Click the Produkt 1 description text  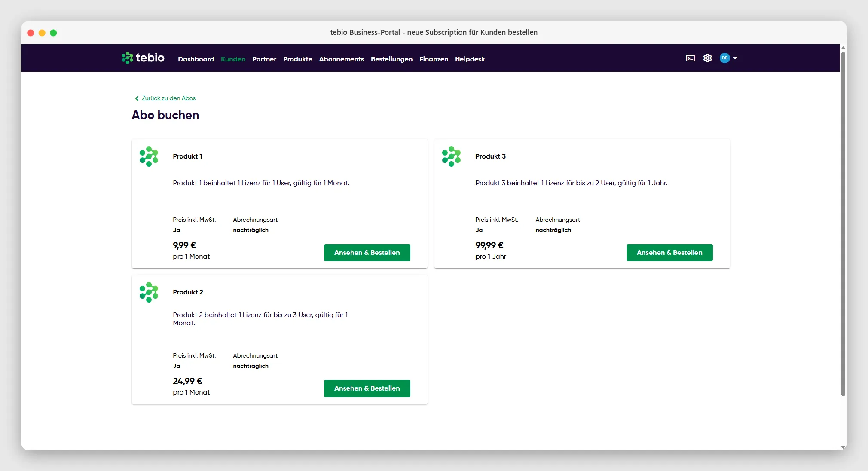point(261,183)
